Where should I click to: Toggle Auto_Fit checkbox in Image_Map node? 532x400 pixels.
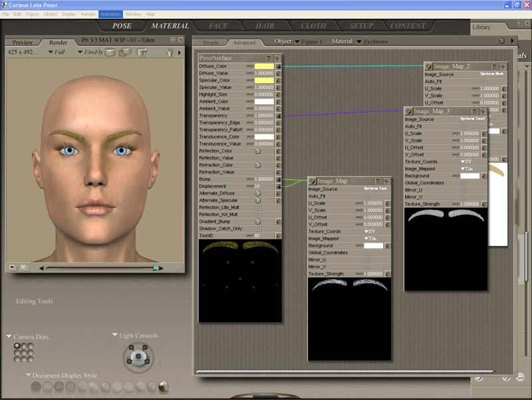coord(368,196)
